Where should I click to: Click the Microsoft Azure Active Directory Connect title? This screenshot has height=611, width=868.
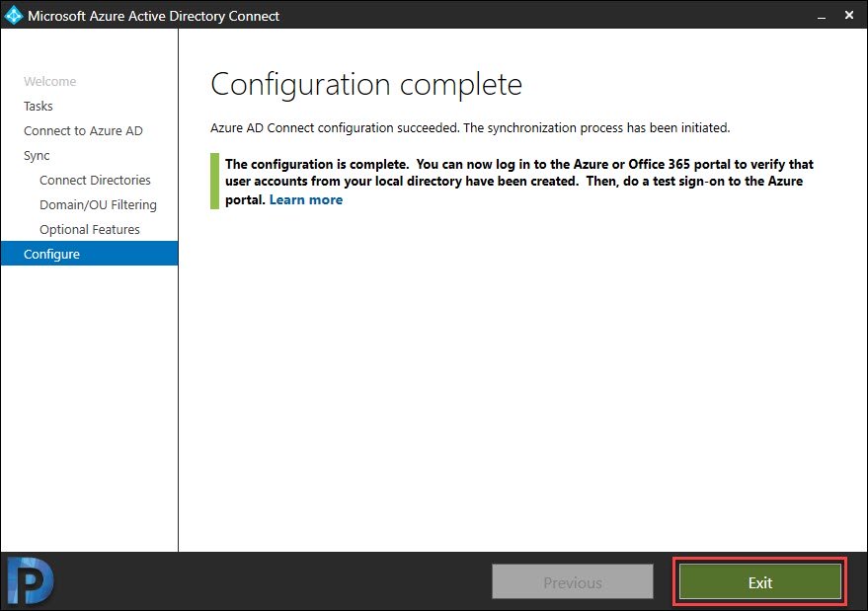click(153, 16)
